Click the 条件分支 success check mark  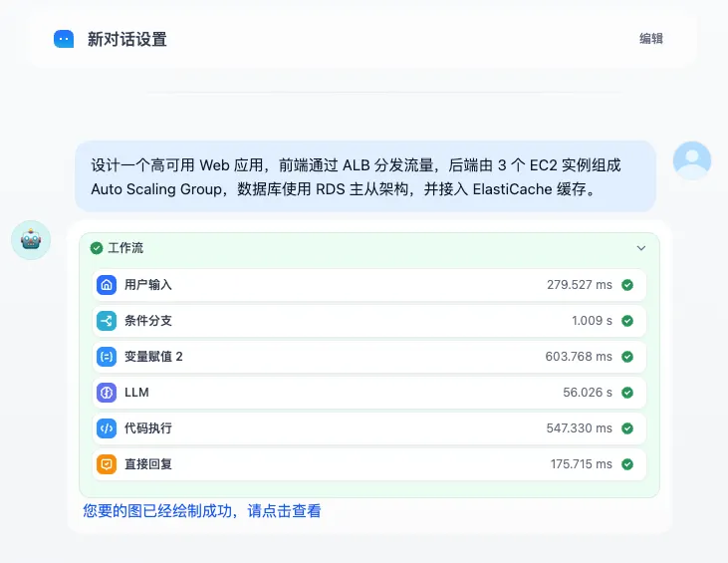click(x=627, y=321)
